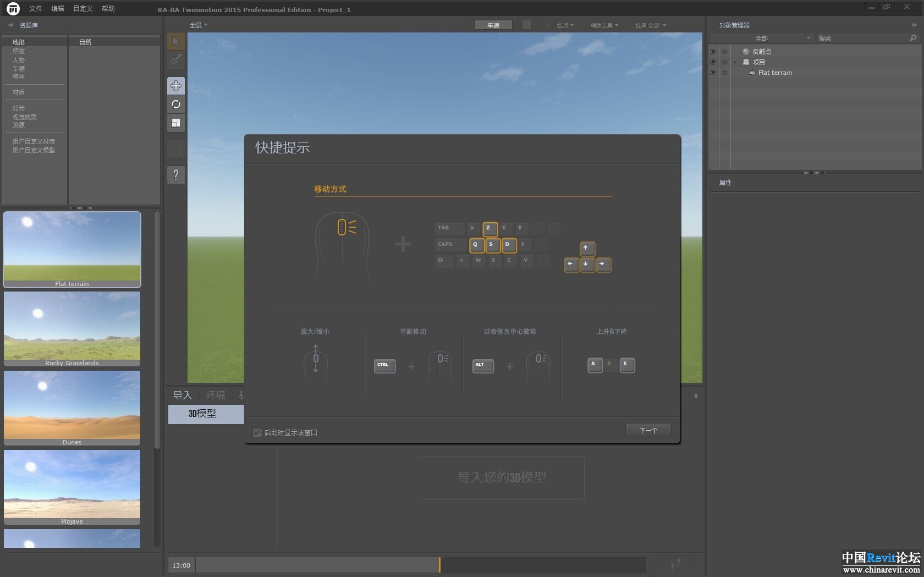Image resolution: width=924 pixels, height=577 pixels.
Task: Select the Rocky Grasslands thumbnail
Action: [x=72, y=329]
